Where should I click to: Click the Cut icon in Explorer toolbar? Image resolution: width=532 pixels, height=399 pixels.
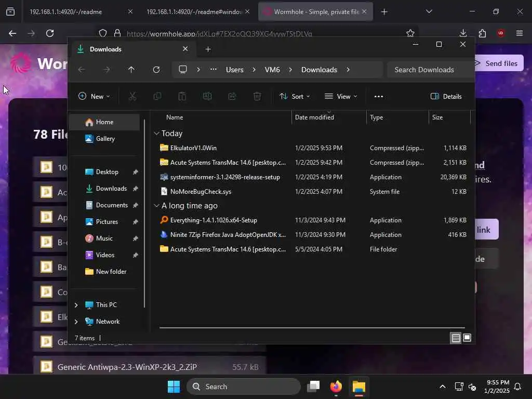pyautogui.click(x=132, y=96)
